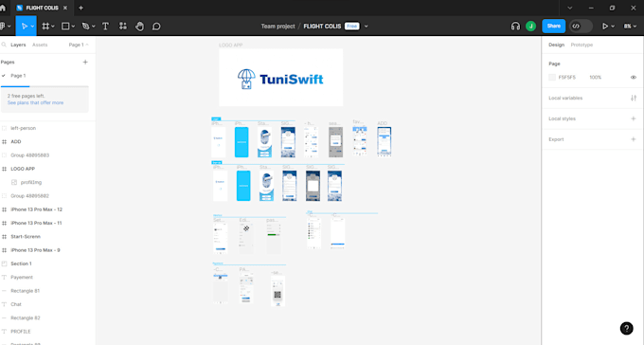Select the Text tool
644x345 pixels.
[105, 27]
